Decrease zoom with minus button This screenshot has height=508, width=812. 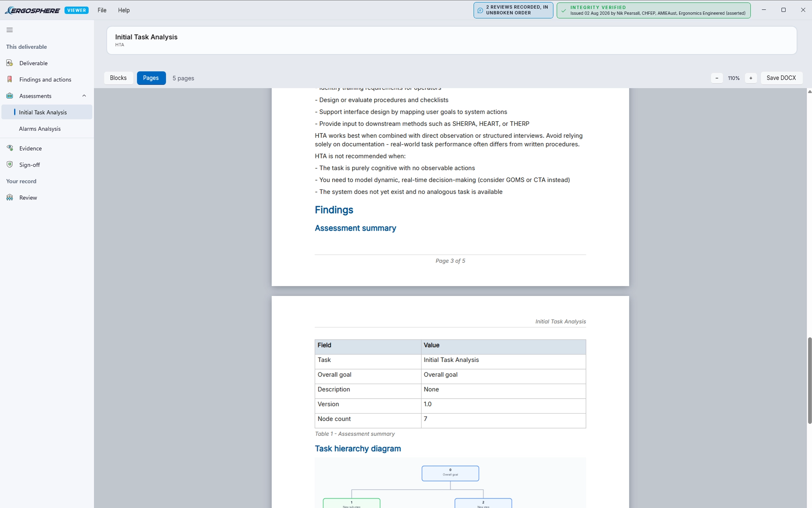[717, 78]
